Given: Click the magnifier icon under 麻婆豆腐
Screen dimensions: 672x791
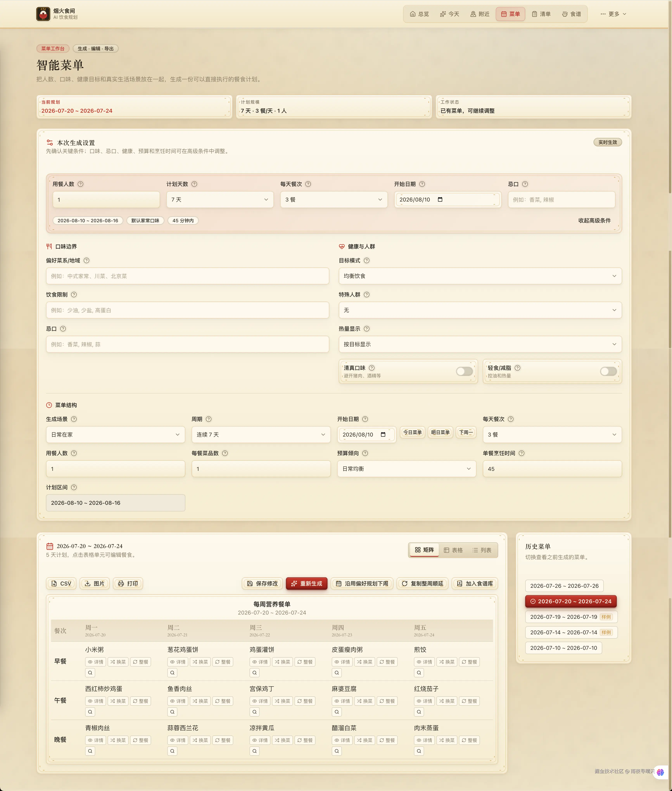Looking at the screenshot, I should [x=337, y=712].
